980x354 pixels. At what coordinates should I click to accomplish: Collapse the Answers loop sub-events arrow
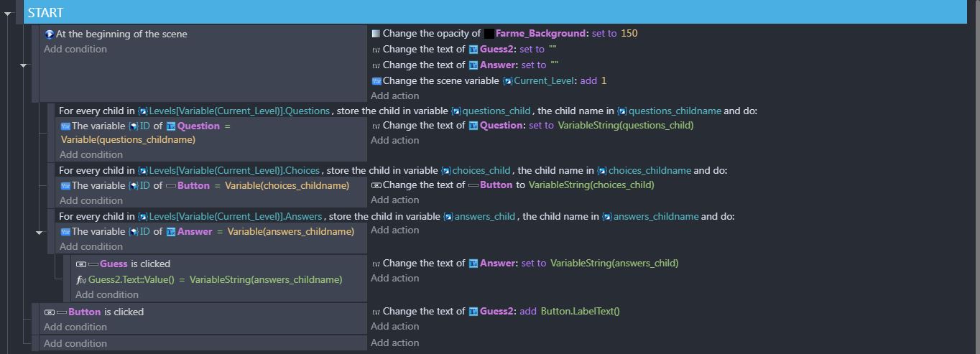click(40, 233)
